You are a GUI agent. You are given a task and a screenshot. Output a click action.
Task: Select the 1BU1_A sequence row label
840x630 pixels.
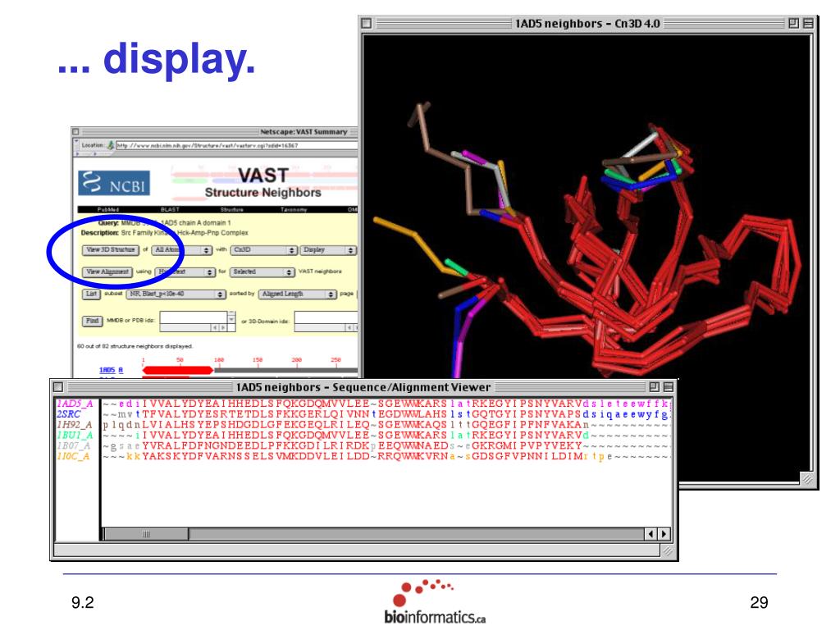point(75,435)
